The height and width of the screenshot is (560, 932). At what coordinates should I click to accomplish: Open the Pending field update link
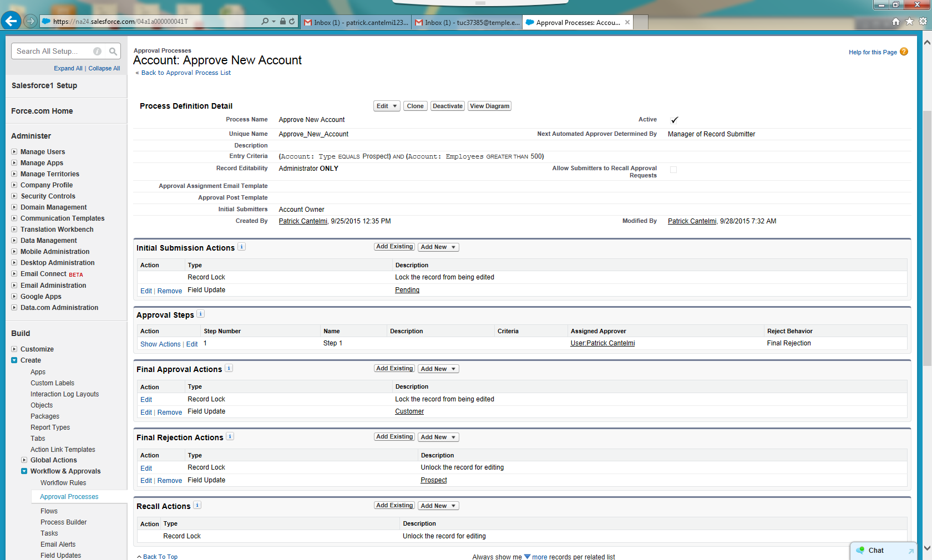407,289
